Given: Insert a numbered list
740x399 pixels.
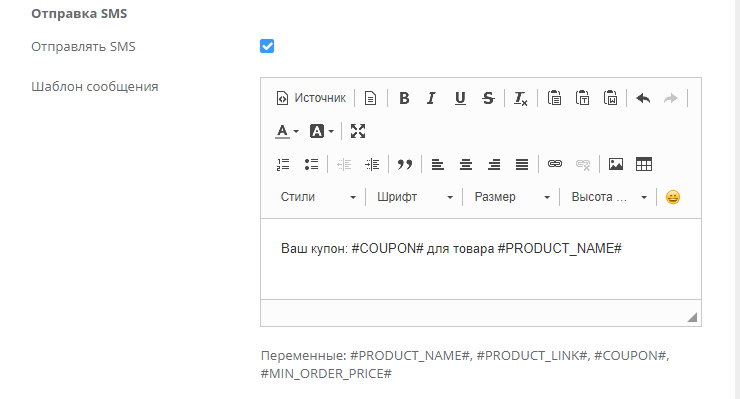Looking at the screenshot, I should (283, 164).
